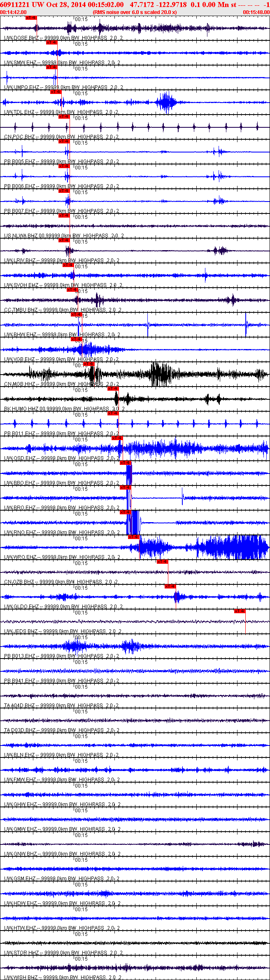The image size is (270, 980).
Task: Click the start time 00:14:42.00
Action: point(14,12)
